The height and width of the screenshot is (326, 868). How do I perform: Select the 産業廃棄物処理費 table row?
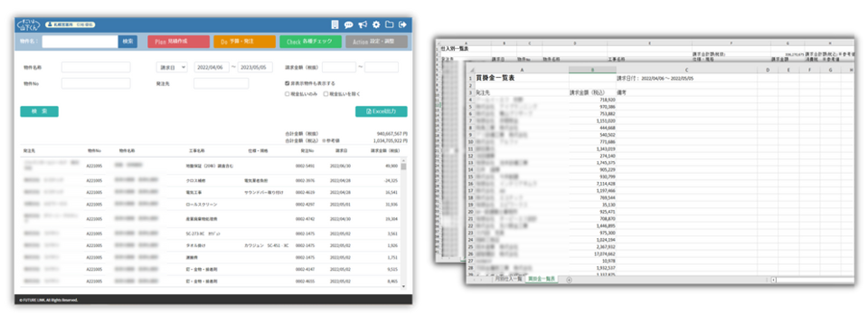(x=211, y=219)
